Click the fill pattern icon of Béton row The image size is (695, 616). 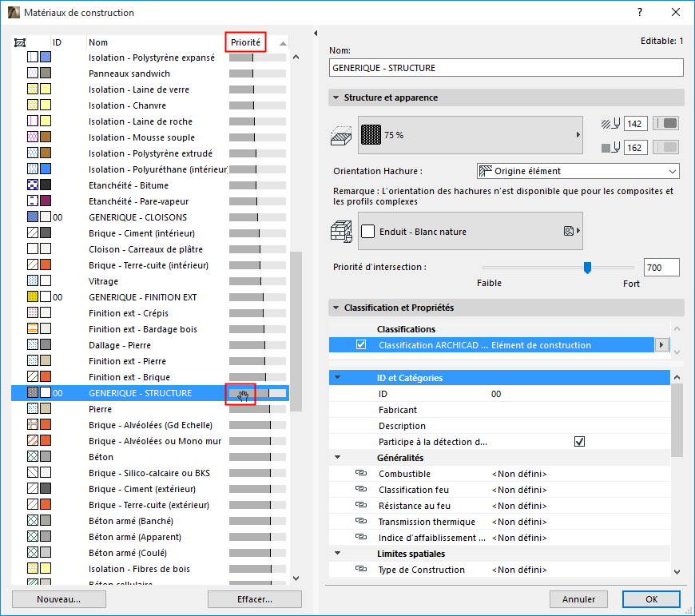[33, 456]
